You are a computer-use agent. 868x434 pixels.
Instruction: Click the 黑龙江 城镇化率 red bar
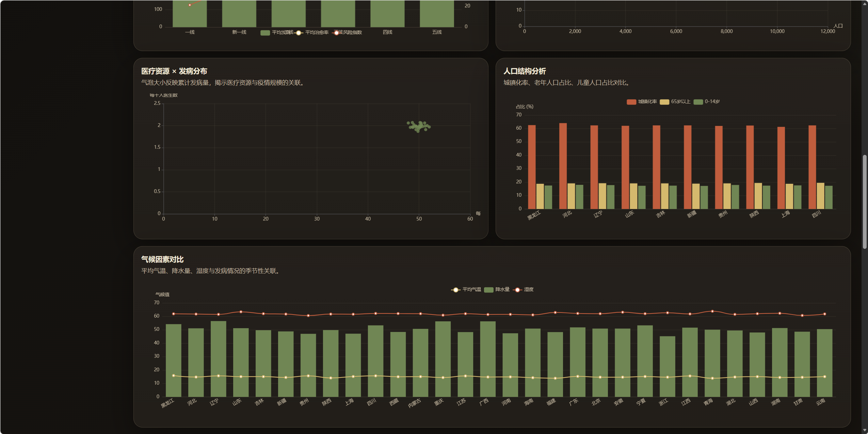[531, 167]
